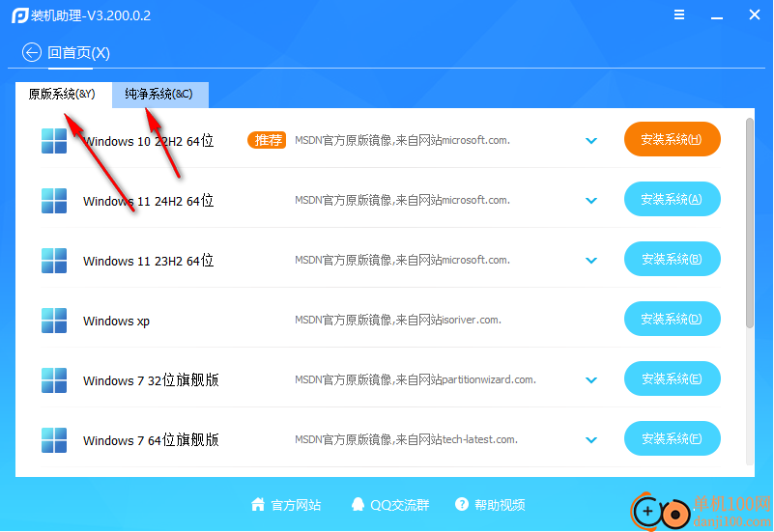Image resolution: width=774 pixels, height=532 pixels.
Task: Click the isoriver.com description text
Action: pos(398,320)
